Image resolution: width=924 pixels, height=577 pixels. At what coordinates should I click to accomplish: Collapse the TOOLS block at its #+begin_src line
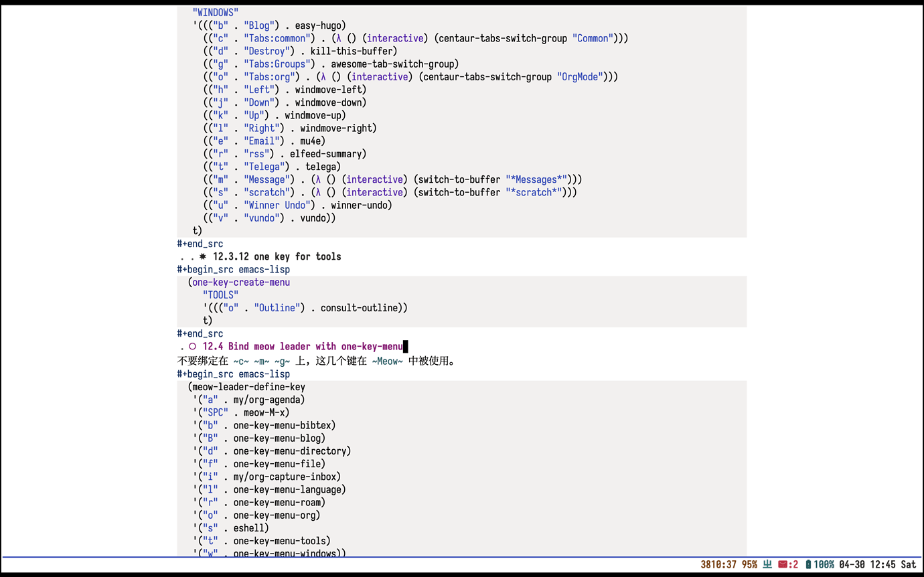pyautogui.click(x=232, y=269)
